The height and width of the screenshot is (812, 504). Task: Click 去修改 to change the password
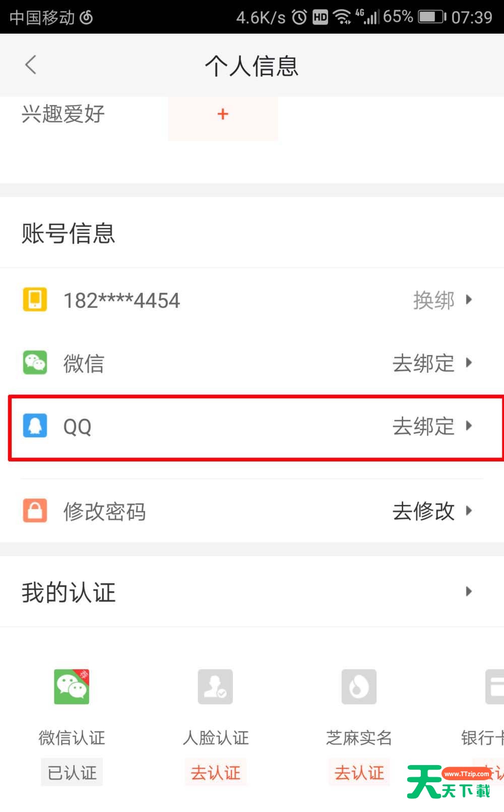pyautogui.click(x=423, y=511)
